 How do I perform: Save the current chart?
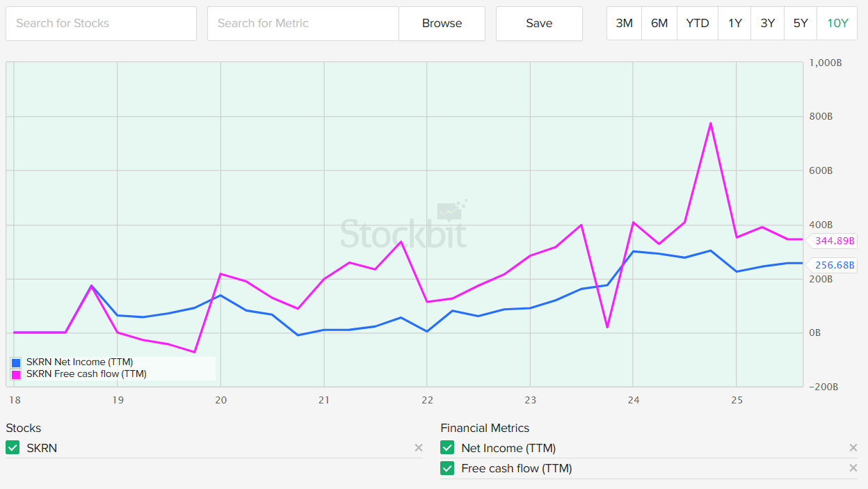pos(539,24)
